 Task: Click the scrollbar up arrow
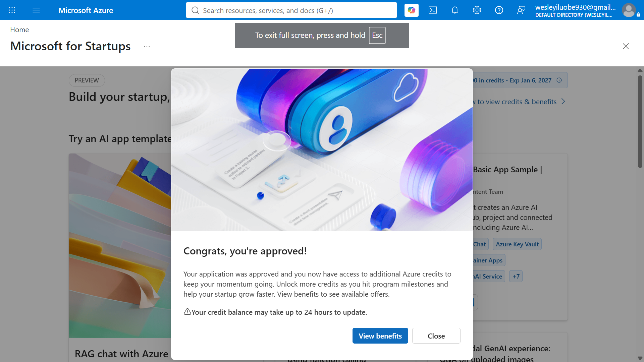coord(640,70)
